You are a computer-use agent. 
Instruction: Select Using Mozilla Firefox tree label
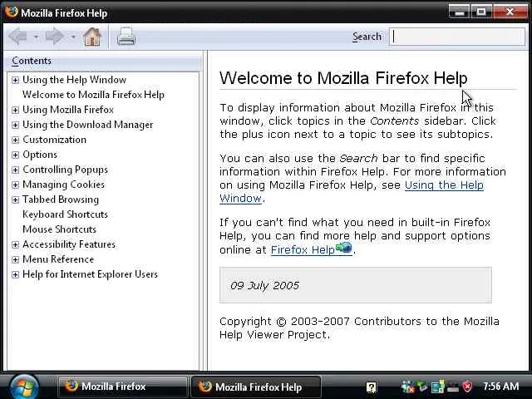[68, 110]
